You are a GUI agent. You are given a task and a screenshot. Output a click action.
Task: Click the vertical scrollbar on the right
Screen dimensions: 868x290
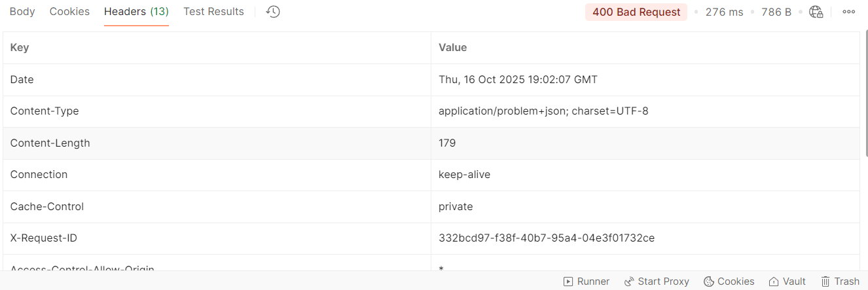coord(865,92)
